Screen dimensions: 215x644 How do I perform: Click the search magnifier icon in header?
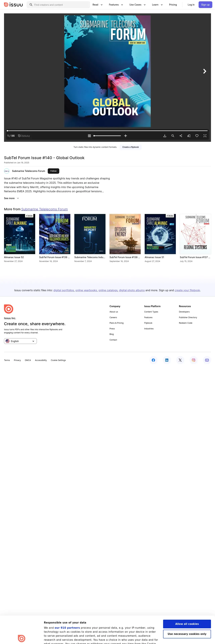(x=31, y=5)
